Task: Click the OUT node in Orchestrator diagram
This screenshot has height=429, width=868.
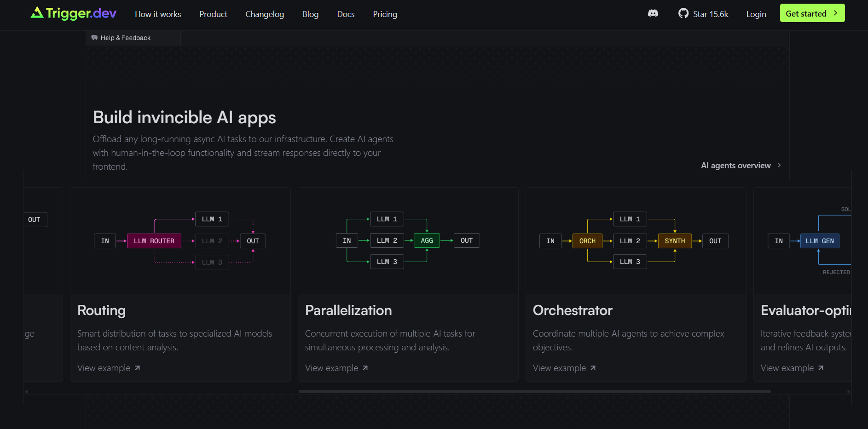Action: tap(715, 241)
